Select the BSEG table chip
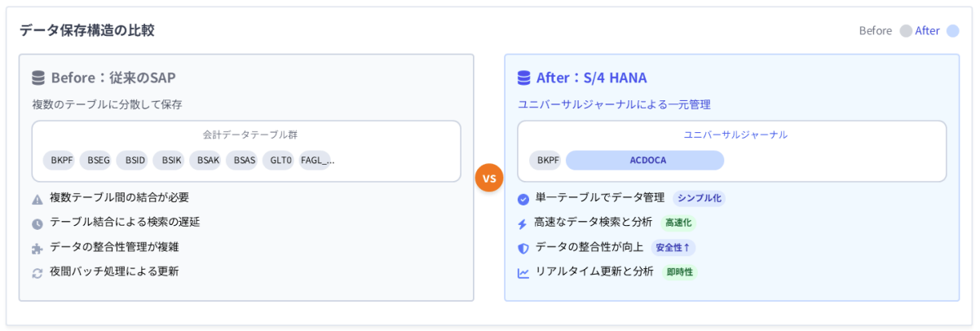This screenshot has width=980, height=331. click(x=98, y=161)
